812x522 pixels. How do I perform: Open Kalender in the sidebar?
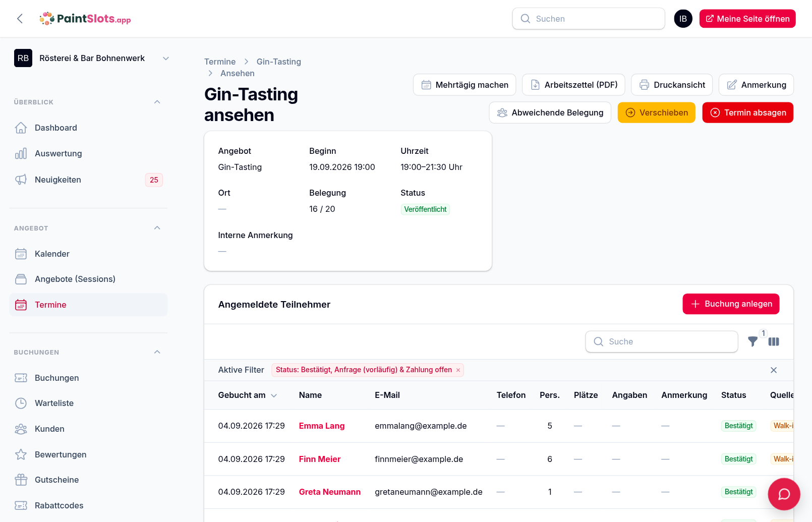pyautogui.click(x=88, y=254)
